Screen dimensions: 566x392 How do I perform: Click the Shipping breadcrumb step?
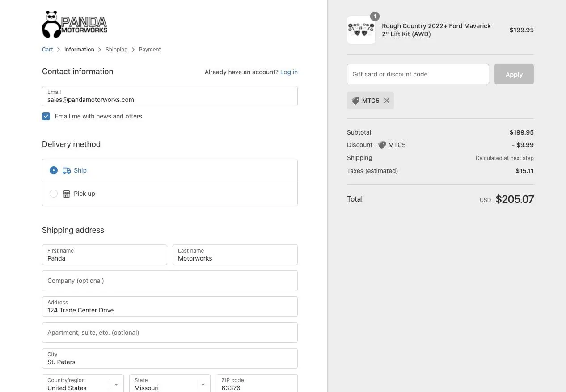117,50
